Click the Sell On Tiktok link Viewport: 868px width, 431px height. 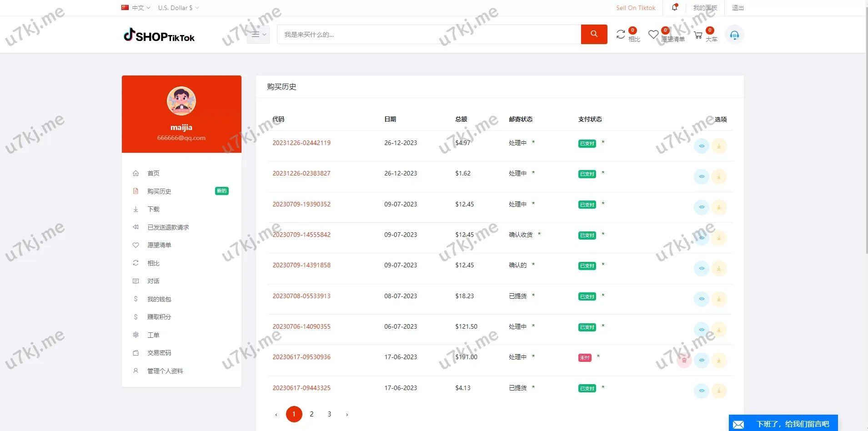[x=636, y=8]
